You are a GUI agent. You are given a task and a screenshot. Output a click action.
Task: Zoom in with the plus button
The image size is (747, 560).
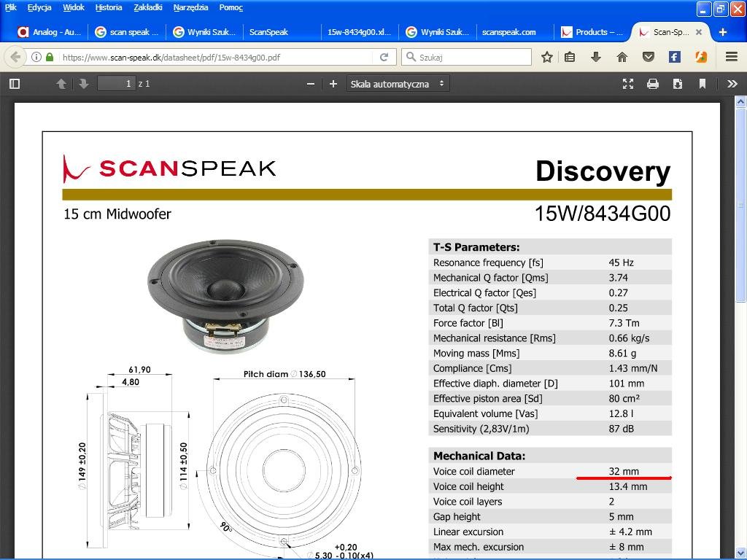click(333, 84)
